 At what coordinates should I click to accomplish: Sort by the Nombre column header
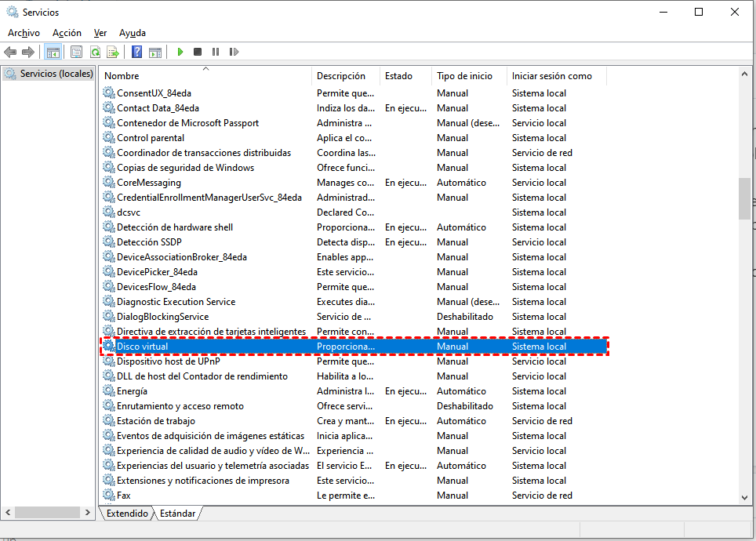(206, 76)
